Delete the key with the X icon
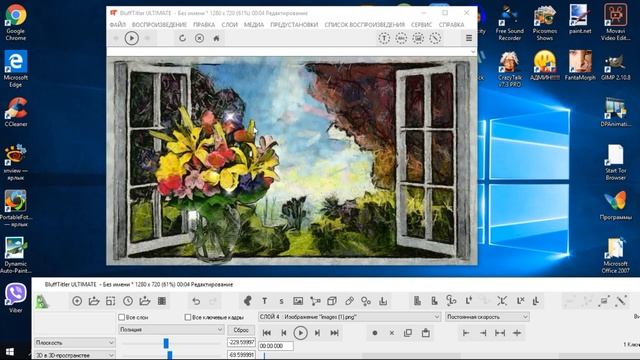The image size is (640, 360). tap(392, 333)
